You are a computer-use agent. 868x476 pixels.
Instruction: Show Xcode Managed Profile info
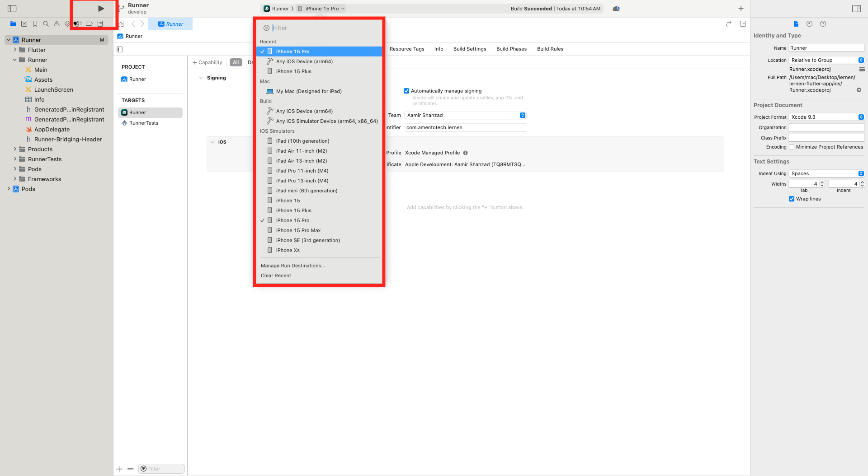[x=465, y=153]
